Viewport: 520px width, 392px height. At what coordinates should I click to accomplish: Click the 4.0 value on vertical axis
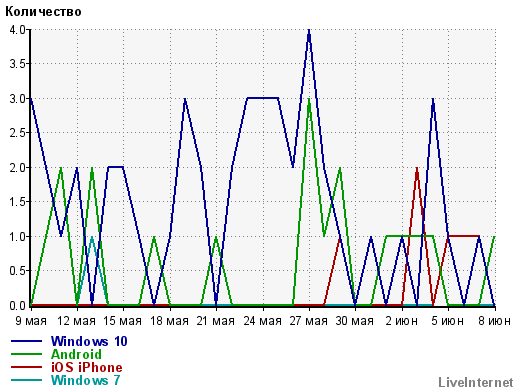click(x=17, y=30)
